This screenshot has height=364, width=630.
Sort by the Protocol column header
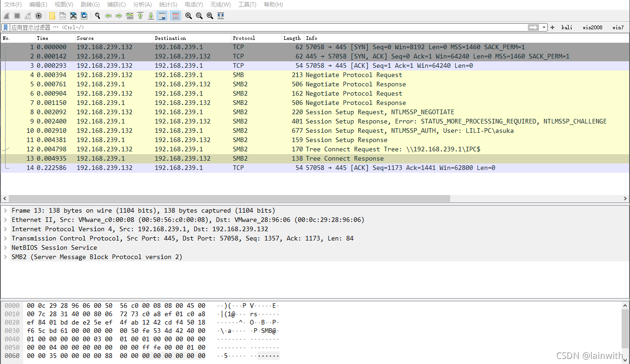tap(256, 38)
